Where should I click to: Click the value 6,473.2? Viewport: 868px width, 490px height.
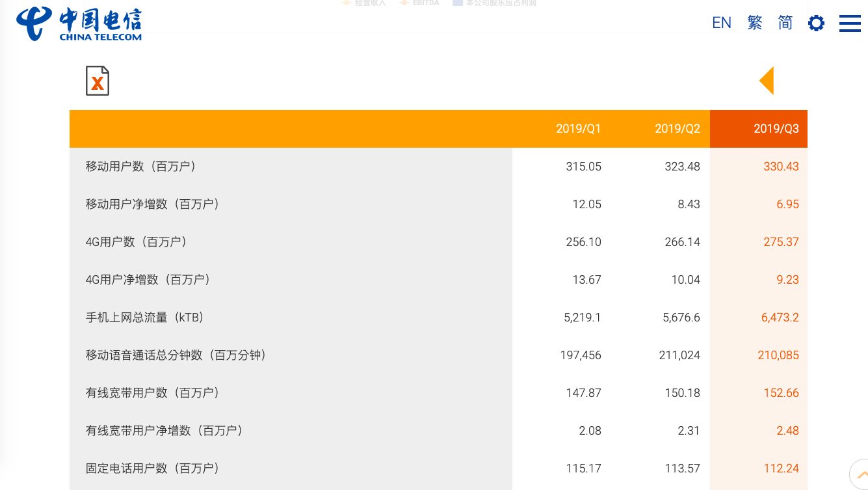tap(780, 318)
